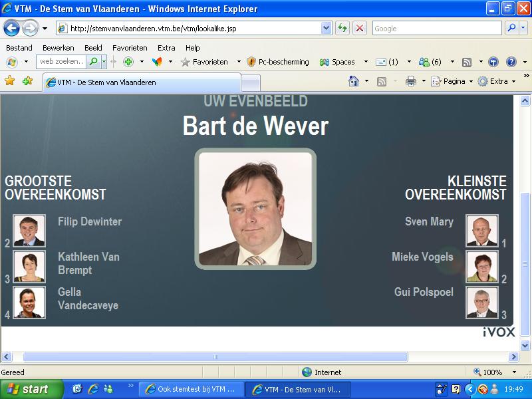532x399 pixels.
Task: Open Favorieten in the Live toolbar
Action: (x=204, y=62)
